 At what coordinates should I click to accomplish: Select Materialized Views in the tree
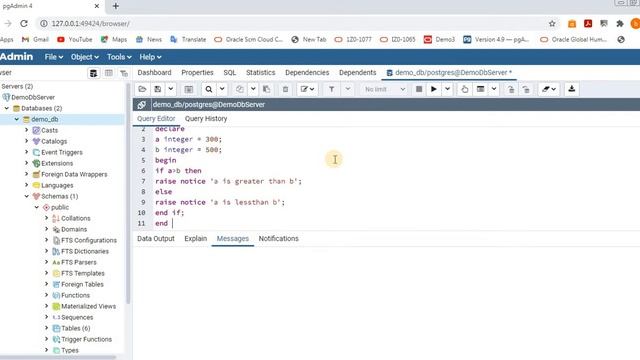tap(88, 306)
